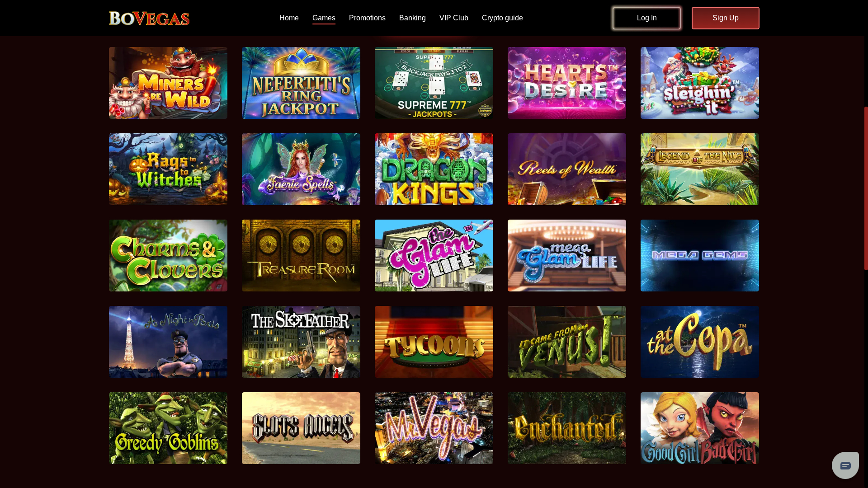Choose the Sleighin' It game tile

coord(700,83)
